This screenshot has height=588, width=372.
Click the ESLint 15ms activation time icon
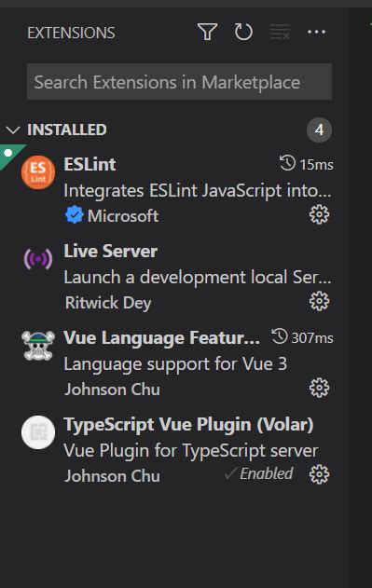coord(287,164)
